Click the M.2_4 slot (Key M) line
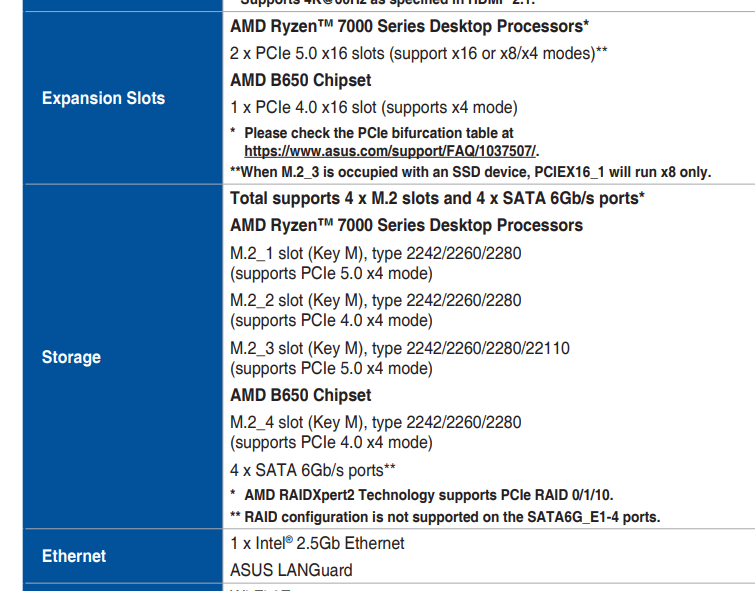 375,422
